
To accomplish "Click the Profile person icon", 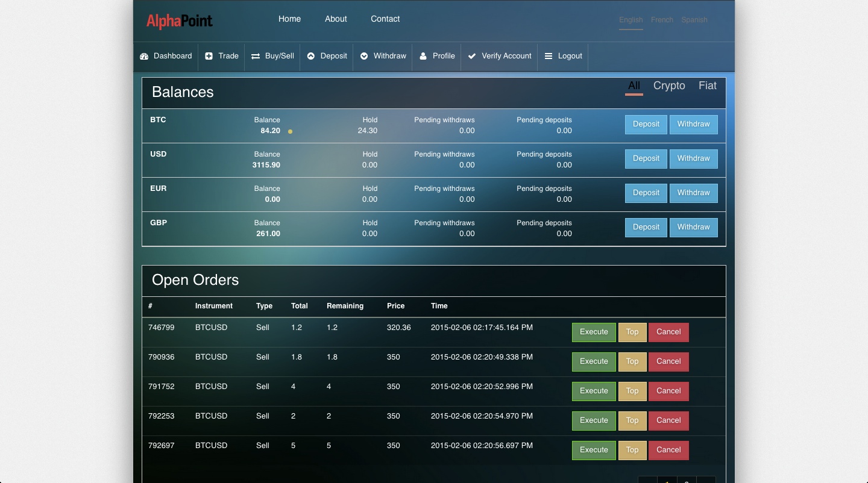I will [422, 56].
